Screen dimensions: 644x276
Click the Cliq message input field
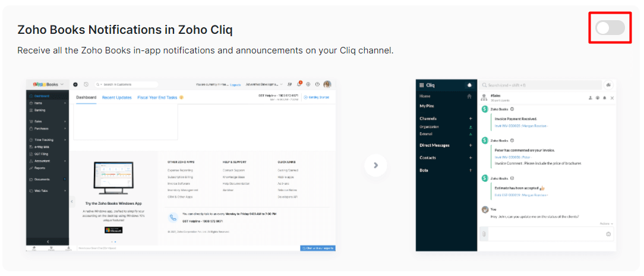click(546, 234)
